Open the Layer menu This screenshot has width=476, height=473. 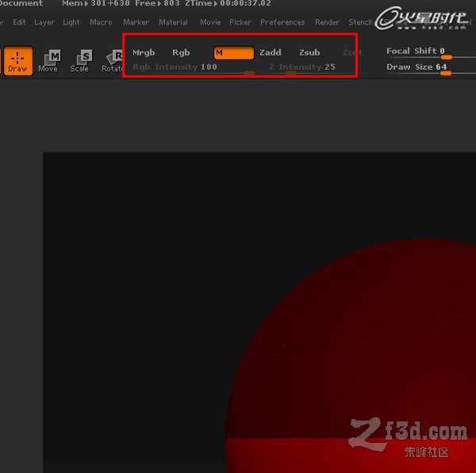[44, 22]
